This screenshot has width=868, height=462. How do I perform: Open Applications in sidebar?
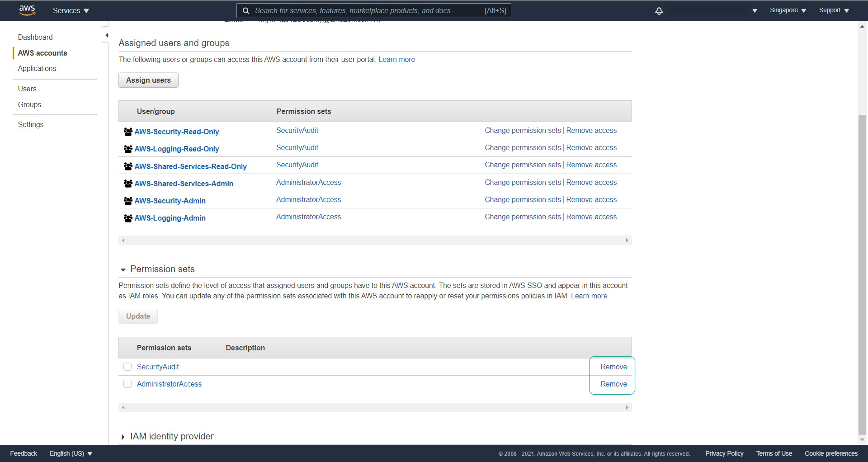(x=37, y=68)
